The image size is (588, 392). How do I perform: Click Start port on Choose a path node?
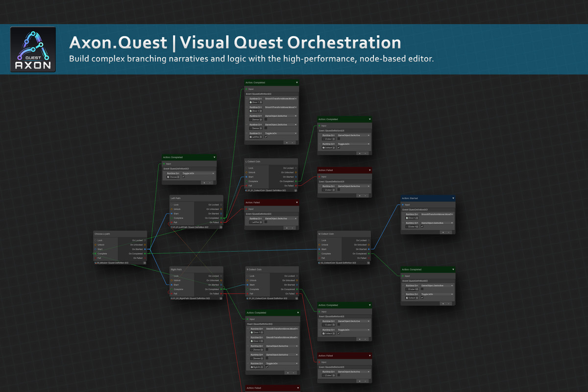(95, 249)
